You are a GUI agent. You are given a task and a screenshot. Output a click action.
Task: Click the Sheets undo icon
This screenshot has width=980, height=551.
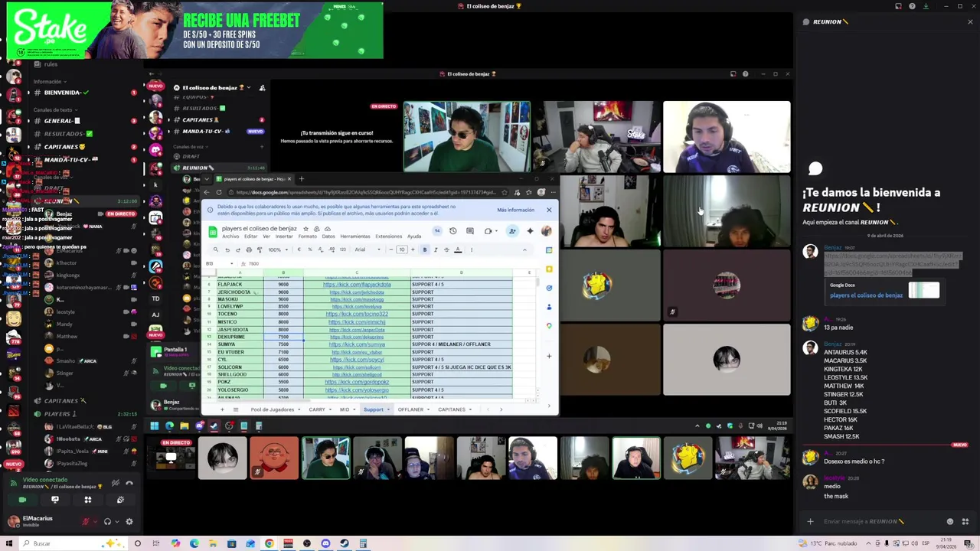[x=227, y=249]
